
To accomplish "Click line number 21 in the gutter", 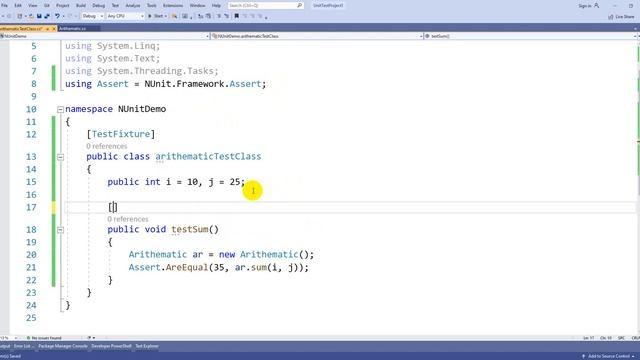I will [x=31, y=268].
